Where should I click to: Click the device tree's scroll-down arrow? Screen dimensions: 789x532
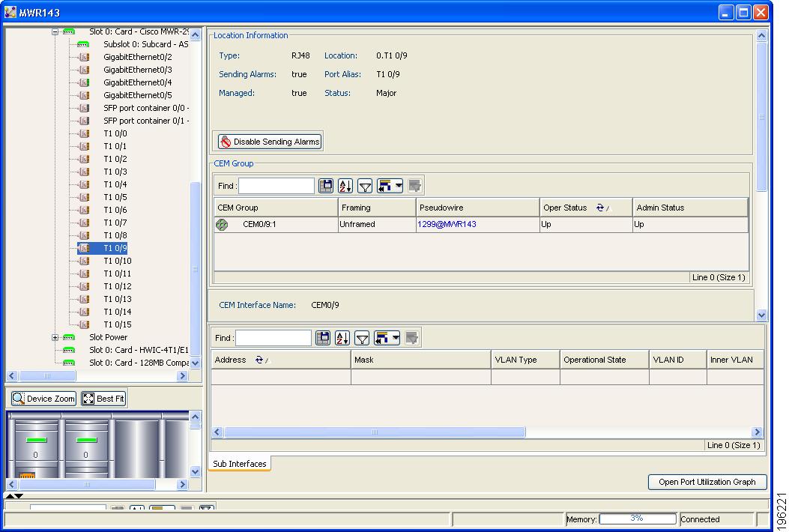pos(196,363)
